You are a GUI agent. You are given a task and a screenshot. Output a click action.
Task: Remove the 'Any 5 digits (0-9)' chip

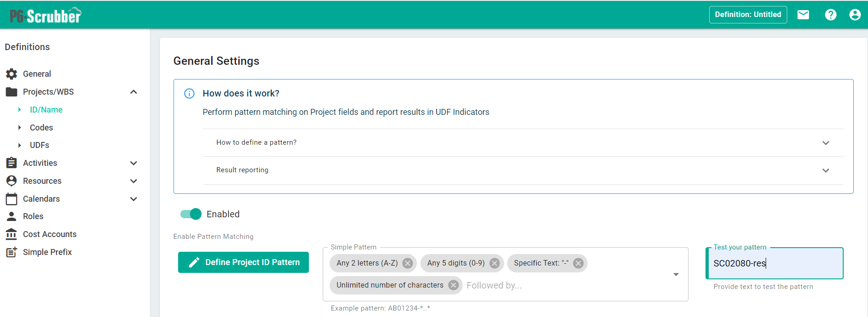coord(494,263)
